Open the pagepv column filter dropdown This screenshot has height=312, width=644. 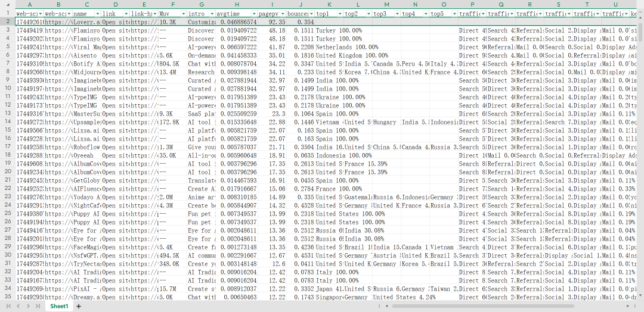283,14
